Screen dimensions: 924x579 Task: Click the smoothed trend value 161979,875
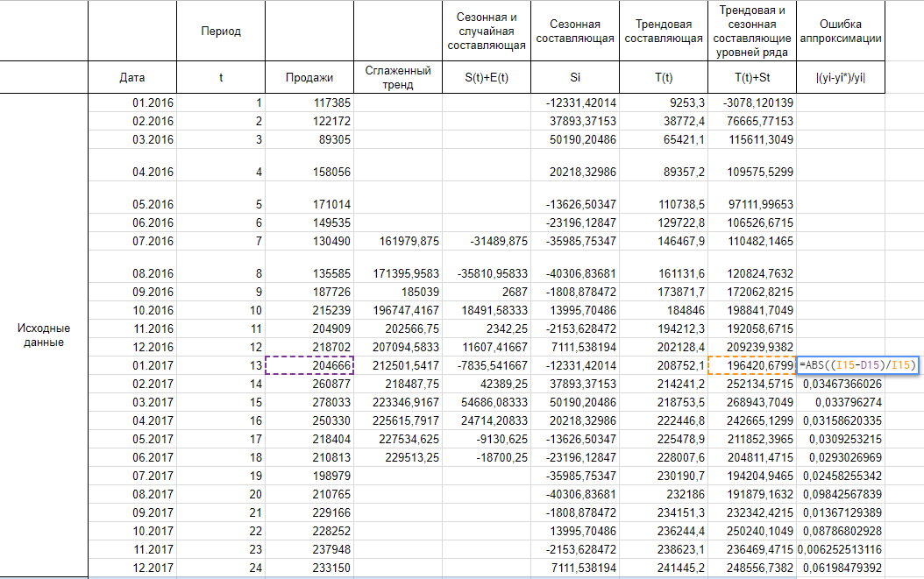click(x=397, y=241)
